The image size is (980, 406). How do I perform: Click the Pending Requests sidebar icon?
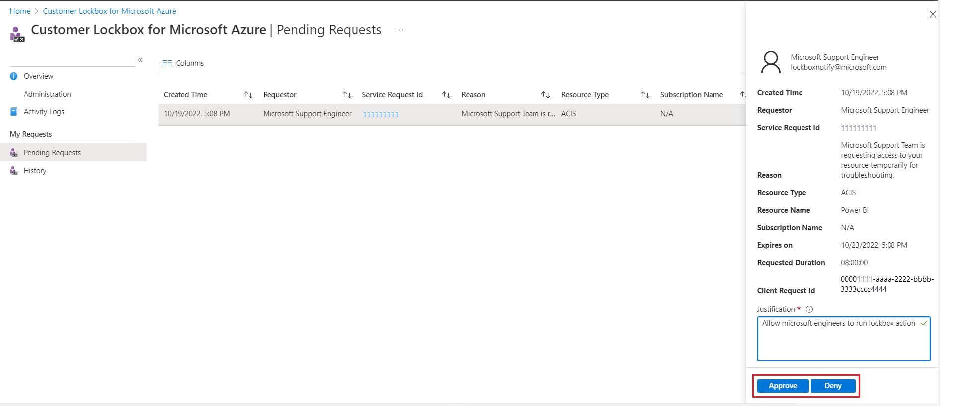pos(14,153)
